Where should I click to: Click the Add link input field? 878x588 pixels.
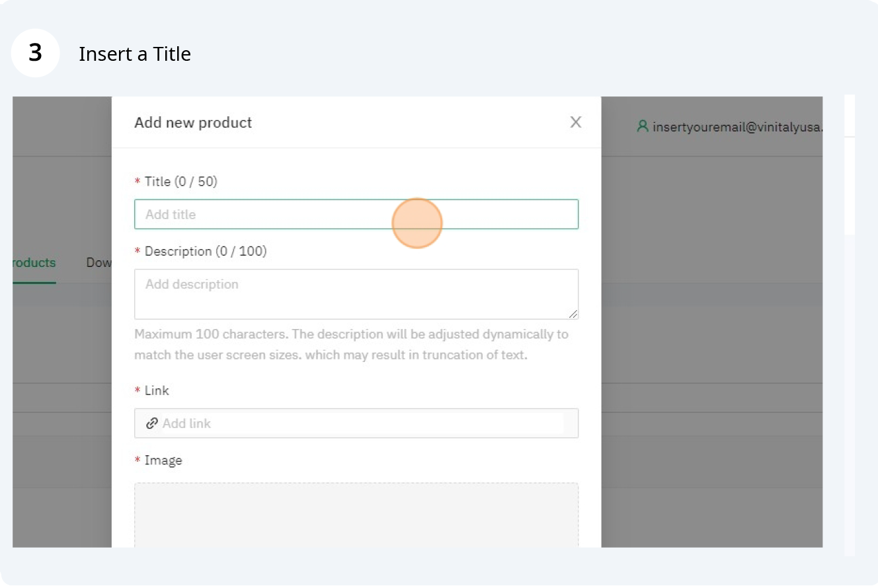click(362, 423)
